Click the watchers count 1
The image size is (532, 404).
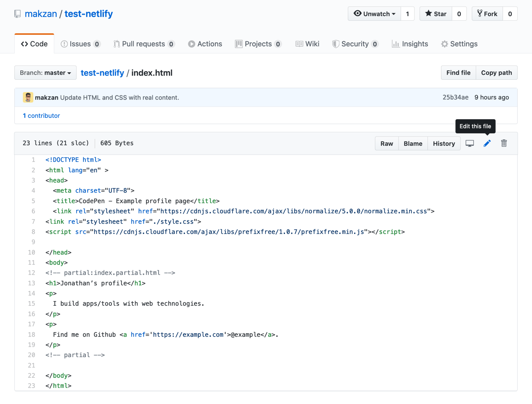407,14
